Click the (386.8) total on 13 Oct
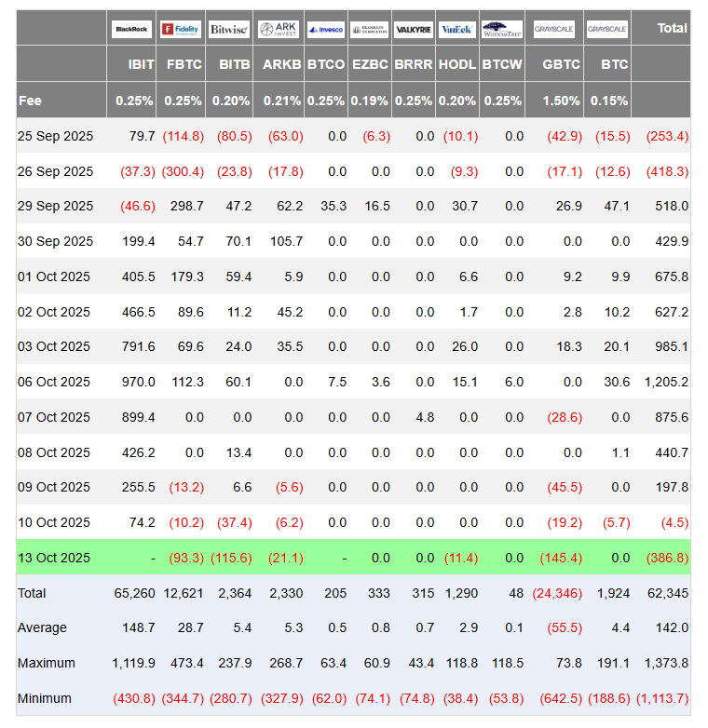Screen dimensions: 708x728 667,558
